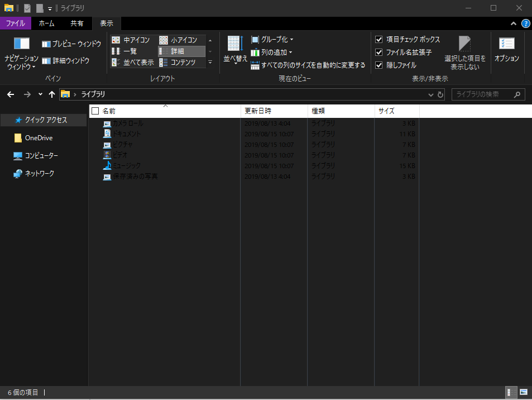Switch to the Home (ホーム) tab
Image resolution: width=532 pixels, height=400 pixels.
(46, 23)
